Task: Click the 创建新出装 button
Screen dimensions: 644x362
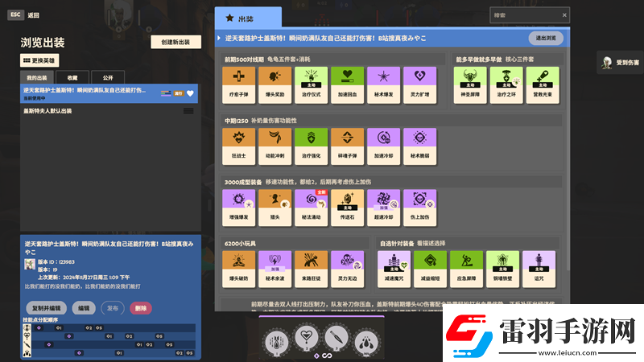Action: (175, 42)
